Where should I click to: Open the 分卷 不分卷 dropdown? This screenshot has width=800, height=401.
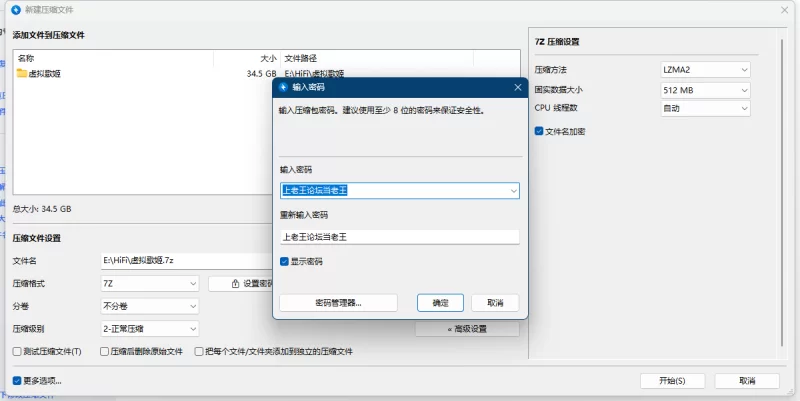coord(149,306)
